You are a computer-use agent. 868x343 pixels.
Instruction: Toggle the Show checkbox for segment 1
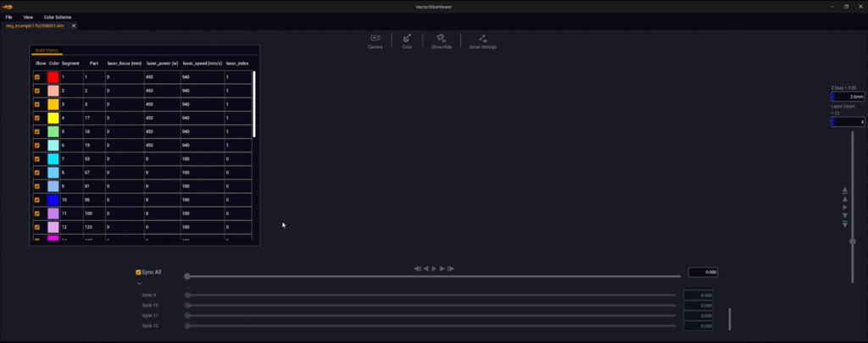click(37, 77)
